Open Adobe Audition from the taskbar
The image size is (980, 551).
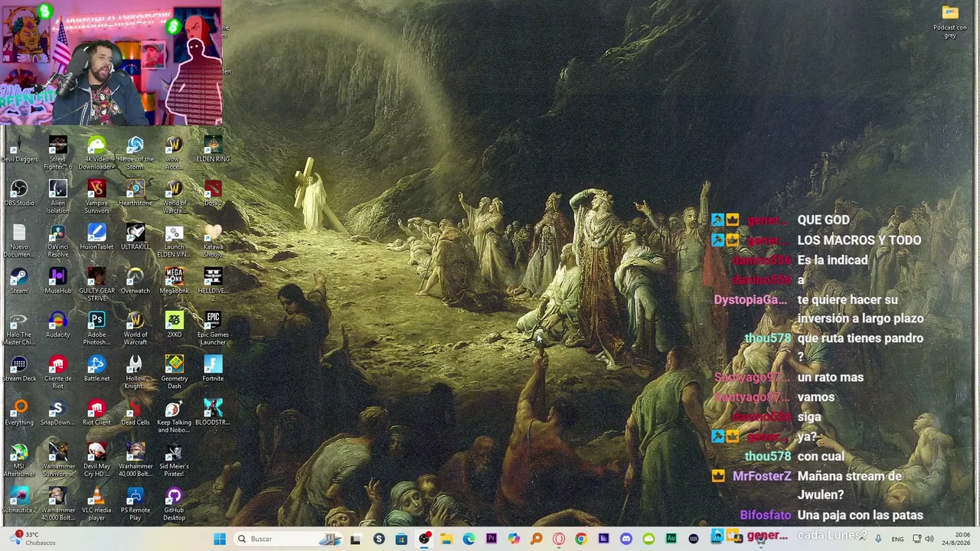[x=671, y=539]
